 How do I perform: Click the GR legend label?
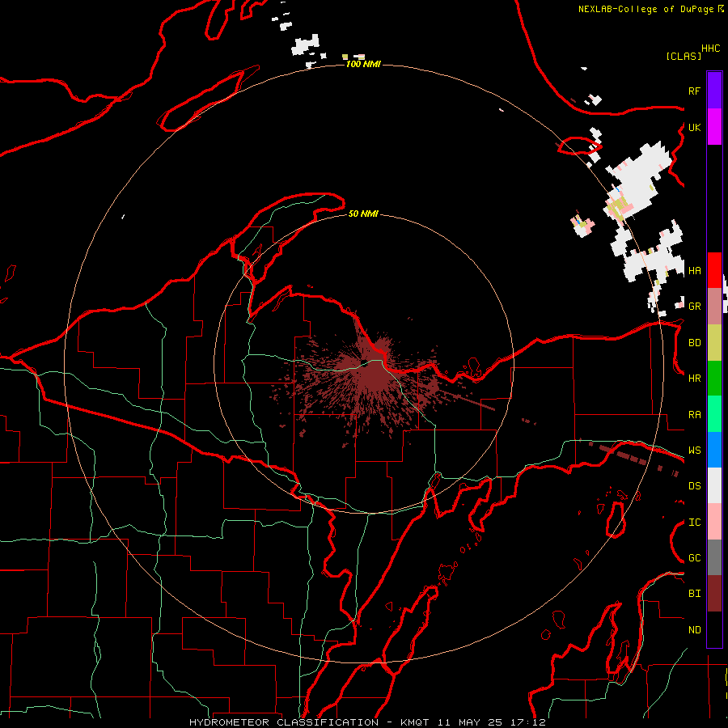695,307
